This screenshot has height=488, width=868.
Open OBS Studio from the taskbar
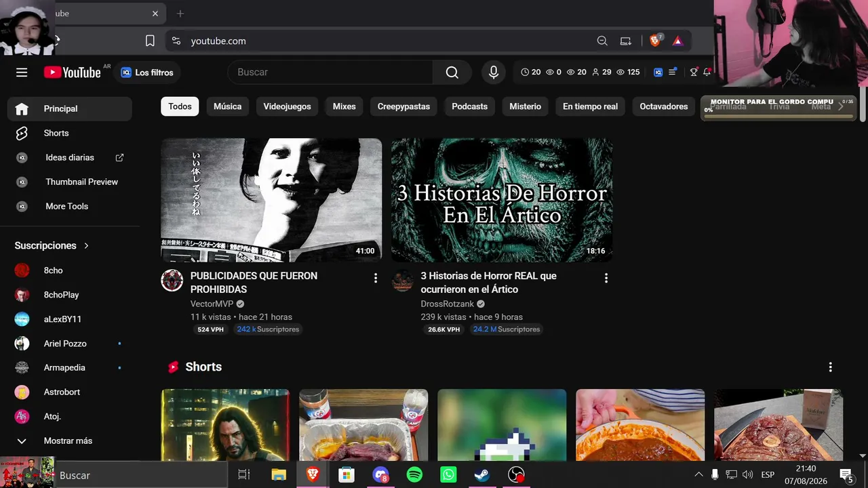(x=516, y=475)
